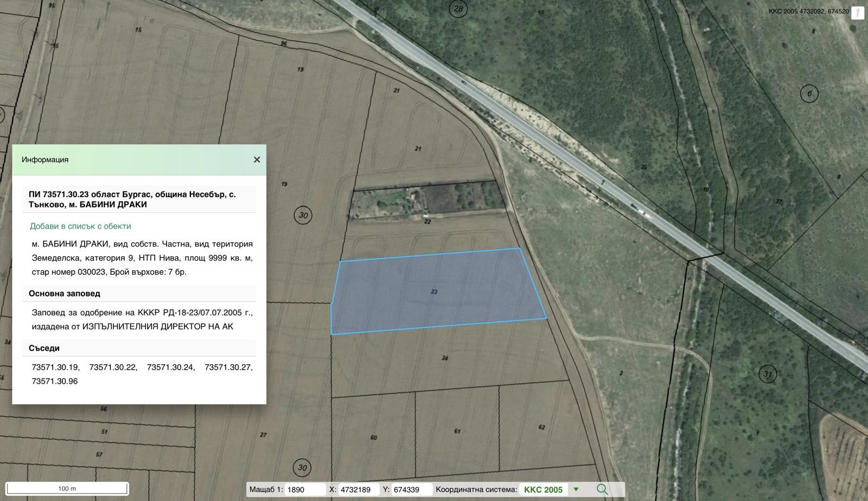Screen dimensions: 868x501
Task: Select the KKC 2005 coordinate system box
Action: 543,490
